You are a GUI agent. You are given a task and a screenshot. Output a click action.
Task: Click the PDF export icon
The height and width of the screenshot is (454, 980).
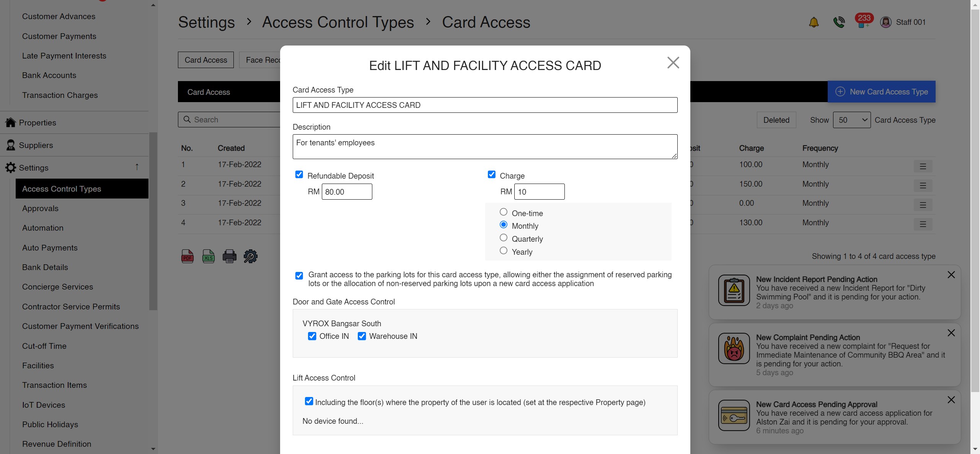tap(187, 256)
